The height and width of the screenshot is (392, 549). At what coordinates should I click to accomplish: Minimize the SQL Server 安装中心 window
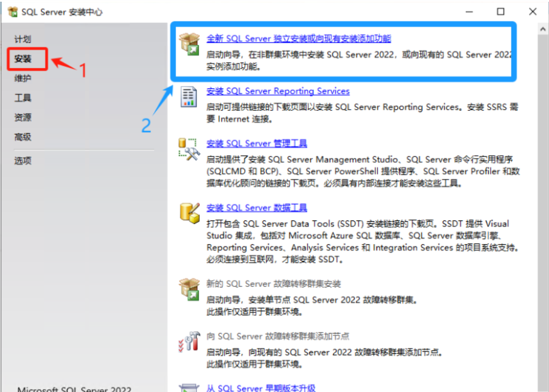[469, 12]
